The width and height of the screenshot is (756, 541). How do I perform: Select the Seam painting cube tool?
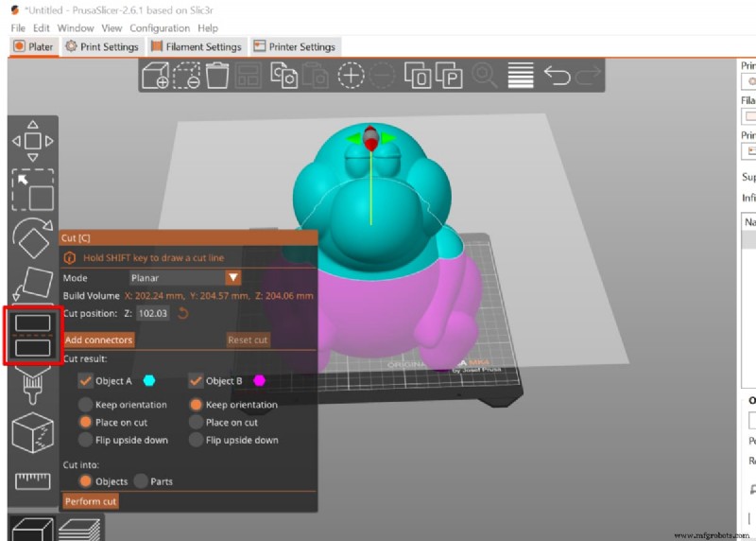(33, 433)
